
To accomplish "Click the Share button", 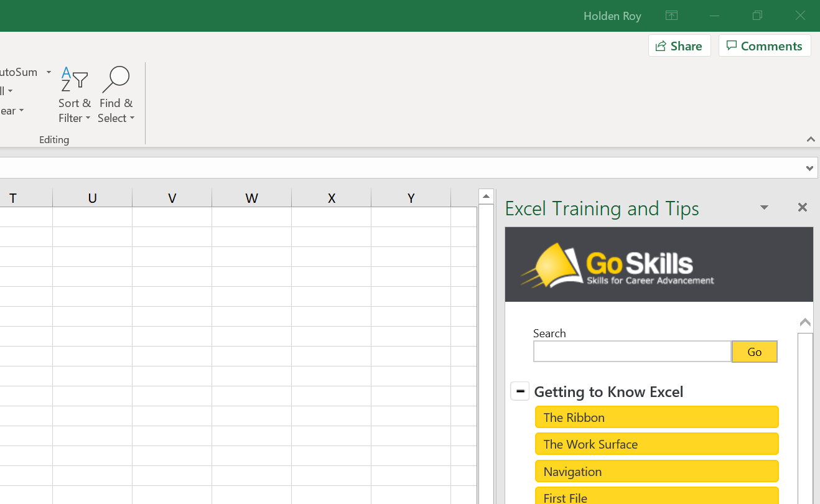I will pyautogui.click(x=679, y=46).
